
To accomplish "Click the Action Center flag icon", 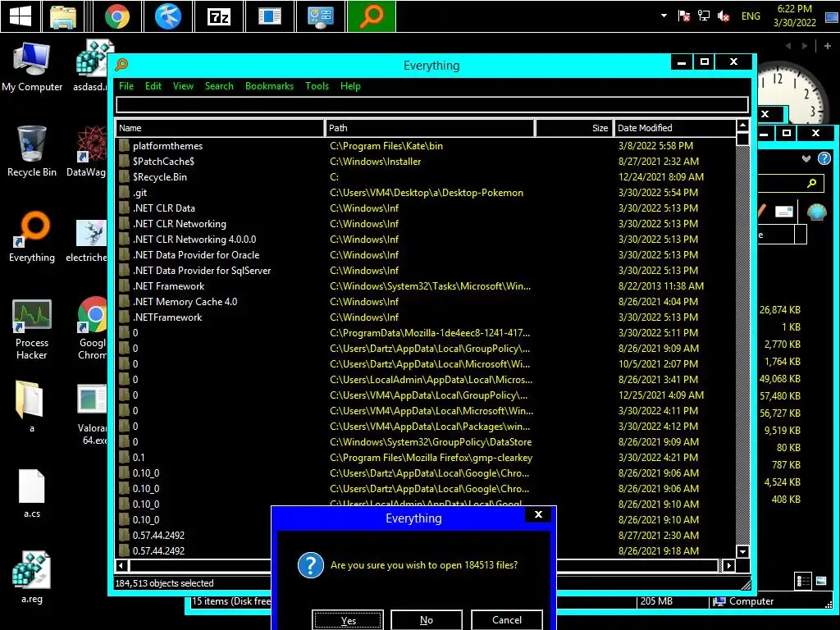I will tap(683, 16).
